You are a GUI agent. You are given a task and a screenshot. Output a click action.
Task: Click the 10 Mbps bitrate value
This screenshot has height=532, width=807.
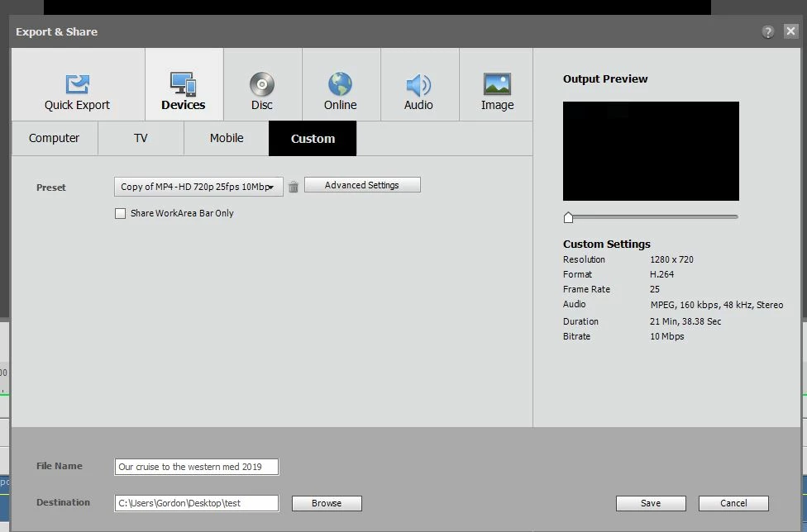click(667, 336)
